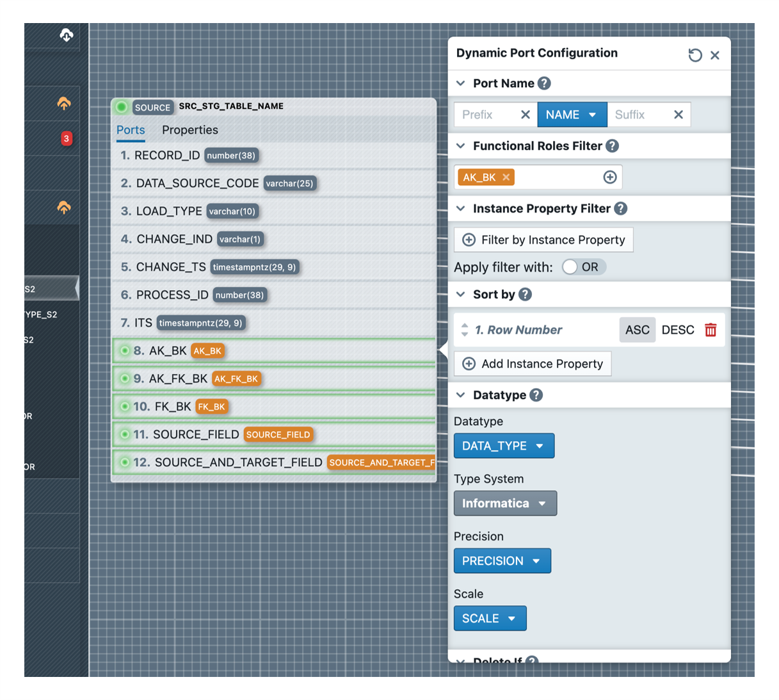Click help icon beside Functional Roles Filter

[x=612, y=146]
